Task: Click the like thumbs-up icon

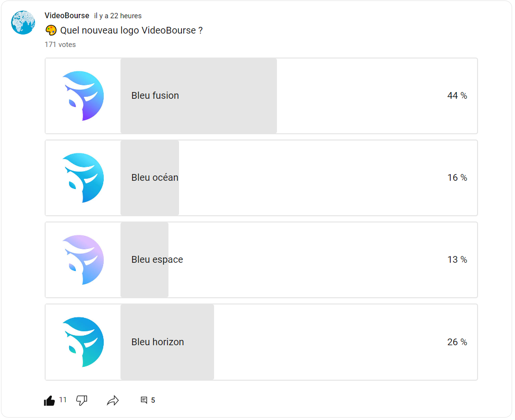Action: tap(49, 400)
